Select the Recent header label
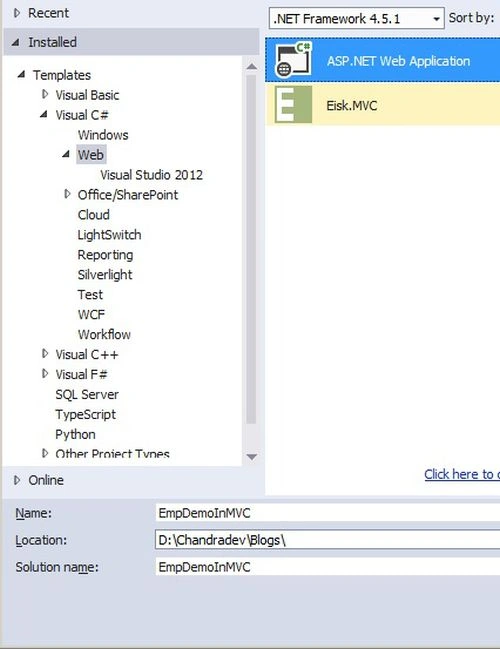 click(48, 13)
